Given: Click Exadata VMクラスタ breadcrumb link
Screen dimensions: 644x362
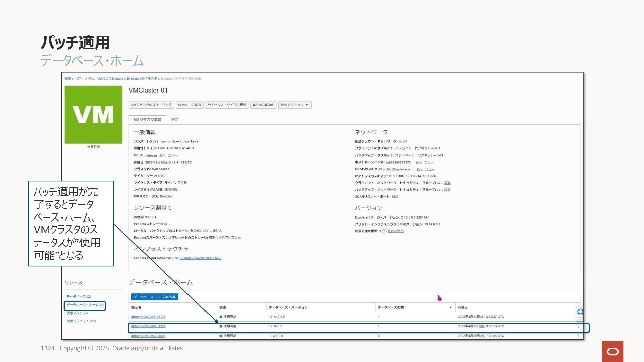Looking at the screenshot, I should tap(142, 79).
